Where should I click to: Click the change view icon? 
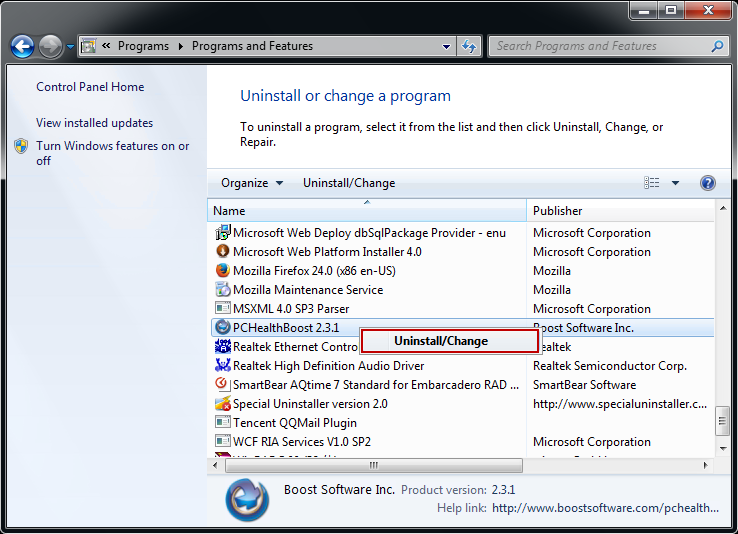click(x=651, y=183)
